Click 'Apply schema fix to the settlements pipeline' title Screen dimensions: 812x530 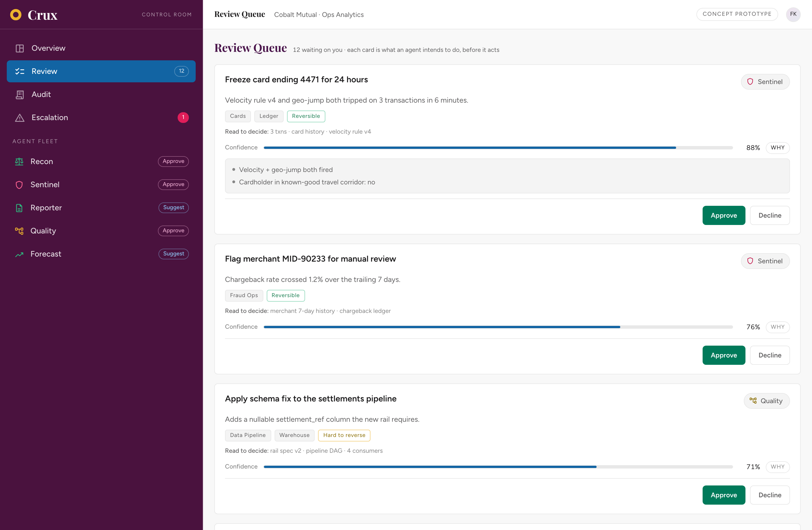click(311, 399)
